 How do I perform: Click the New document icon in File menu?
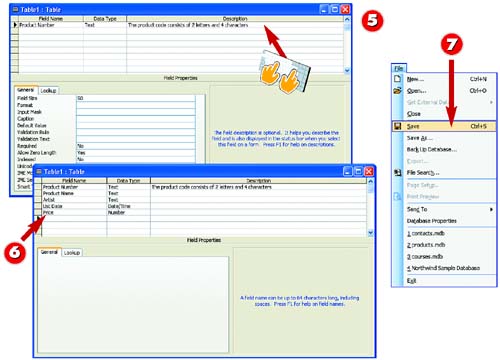point(397,79)
